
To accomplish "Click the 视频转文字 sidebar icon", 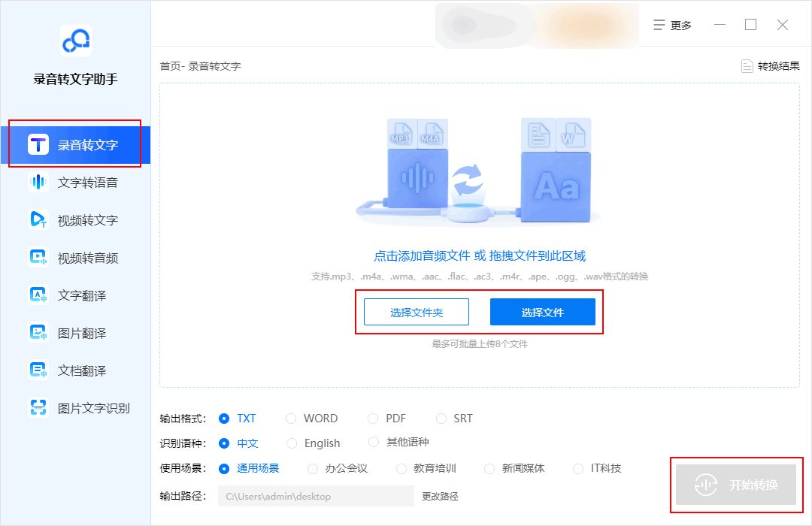I will pos(38,219).
